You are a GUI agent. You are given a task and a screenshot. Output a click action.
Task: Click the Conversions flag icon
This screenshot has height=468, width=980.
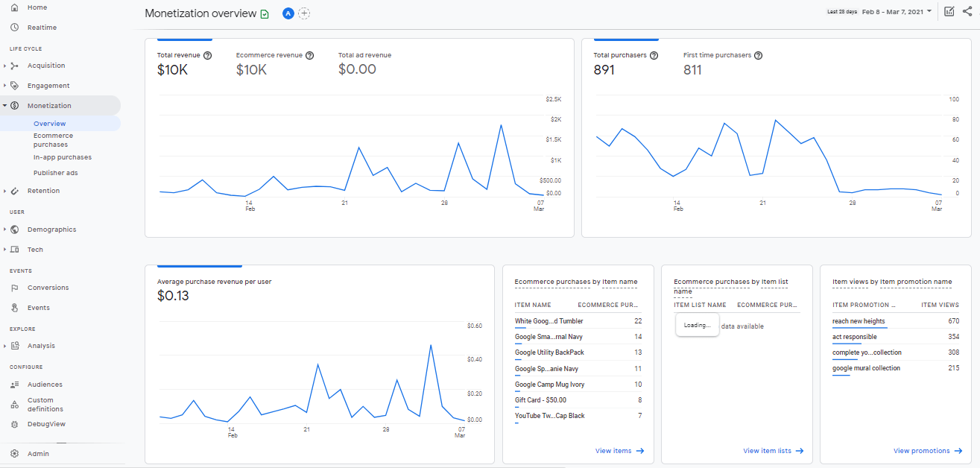(15, 288)
